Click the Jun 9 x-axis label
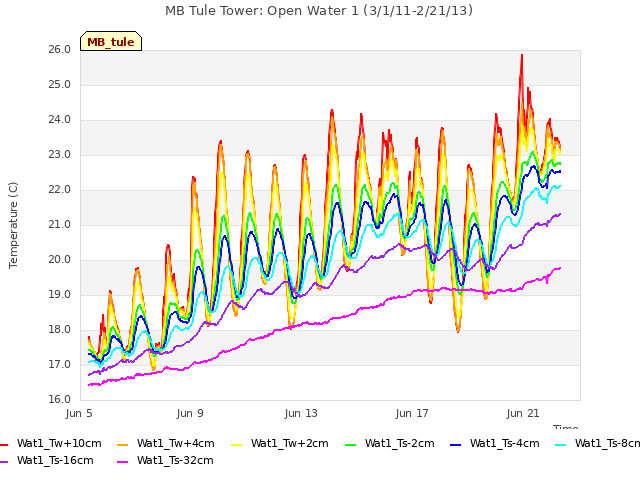This screenshot has width=640, height=480. pyautogui.click(x=190, y=413)
